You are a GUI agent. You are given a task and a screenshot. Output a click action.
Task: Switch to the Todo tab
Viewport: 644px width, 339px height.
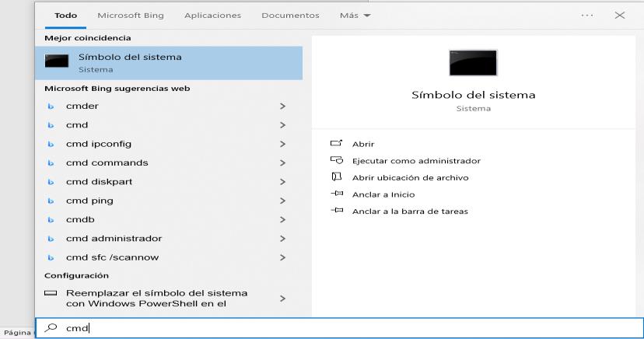65,16
